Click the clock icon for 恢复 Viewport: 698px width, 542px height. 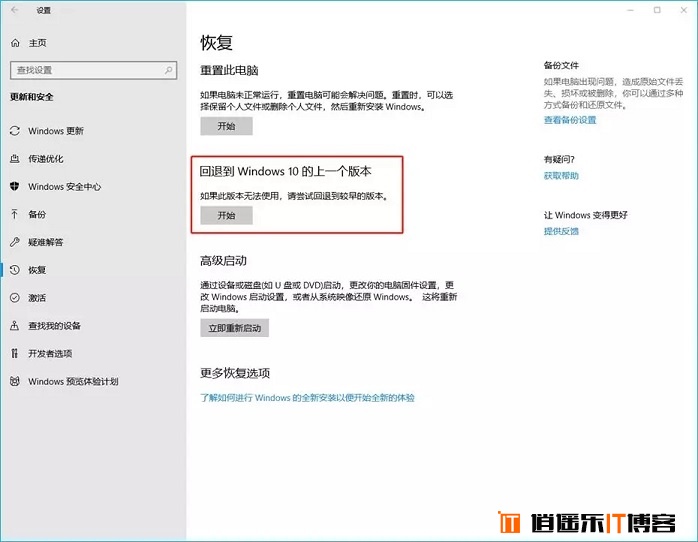tap(15, 270)
